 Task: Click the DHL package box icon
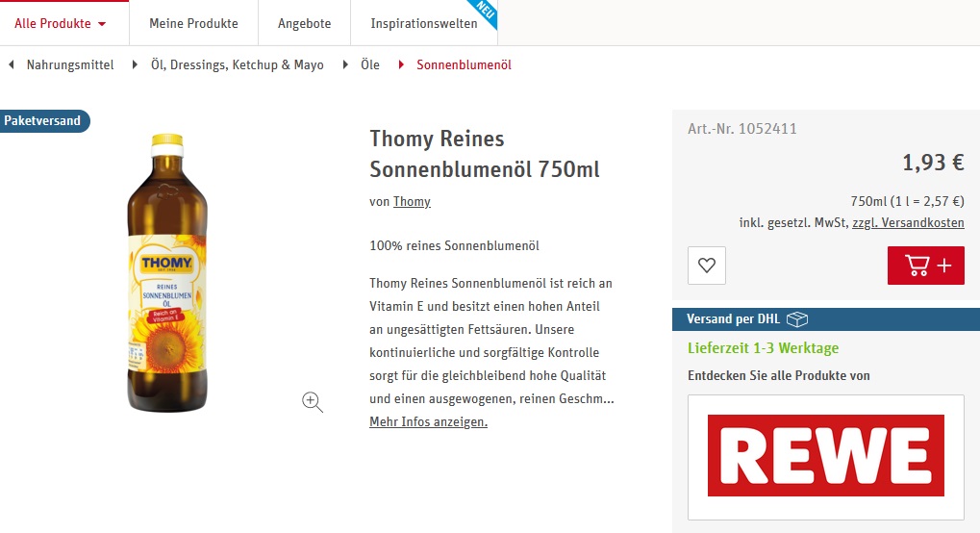(797, 319)
